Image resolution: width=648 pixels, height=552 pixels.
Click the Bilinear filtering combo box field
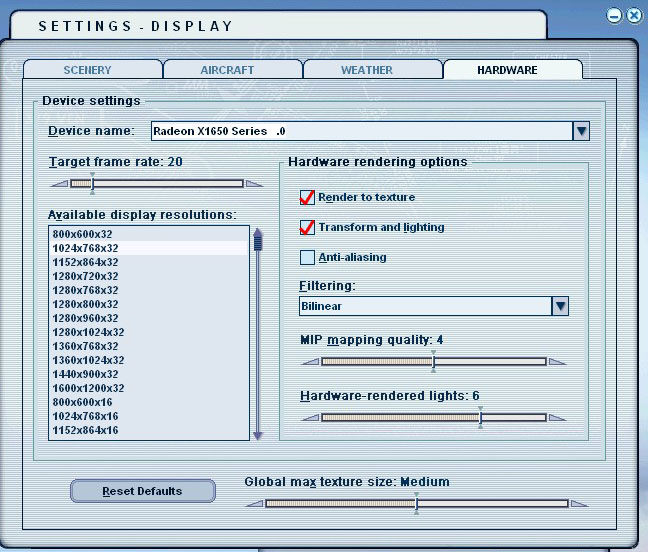tap(424, 306)
